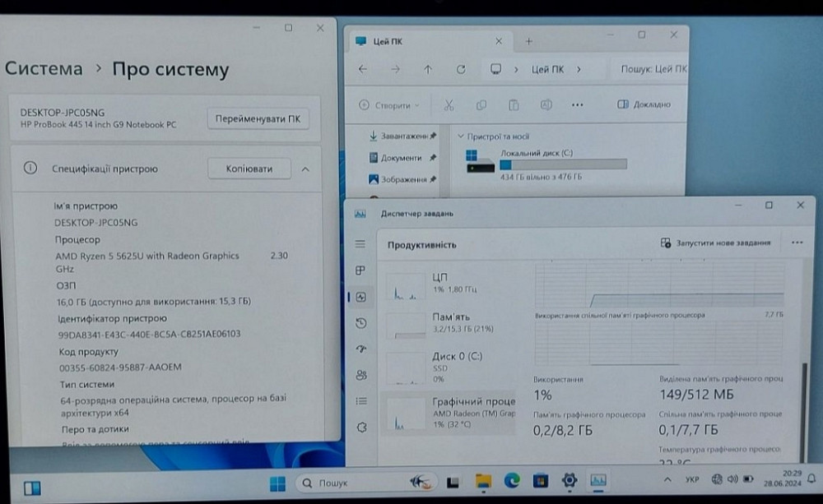Toggle the Докладно details pane
823x504 pixels.
(644, 105)
